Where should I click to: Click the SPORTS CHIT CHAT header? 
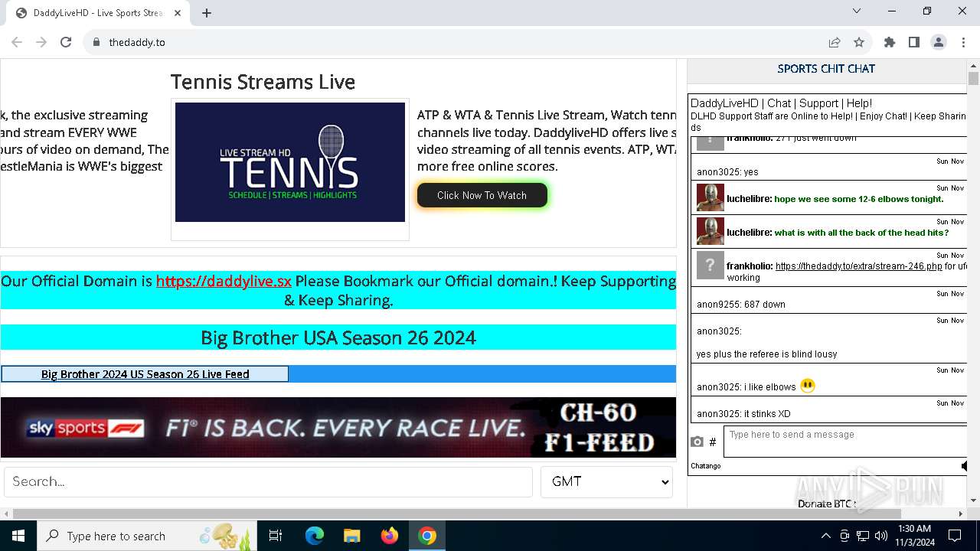tap(826, 69)
